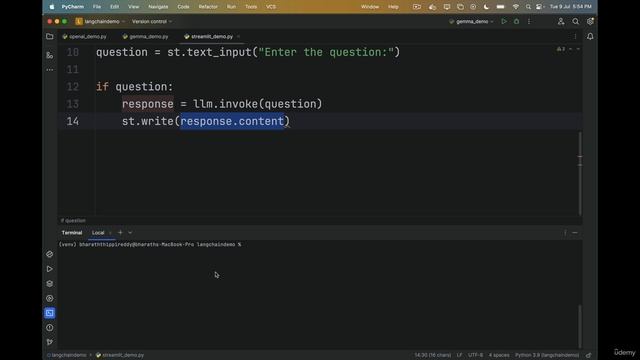Open the Project tool window folder icon
This screenshot has height=360, width=640.
50,37
